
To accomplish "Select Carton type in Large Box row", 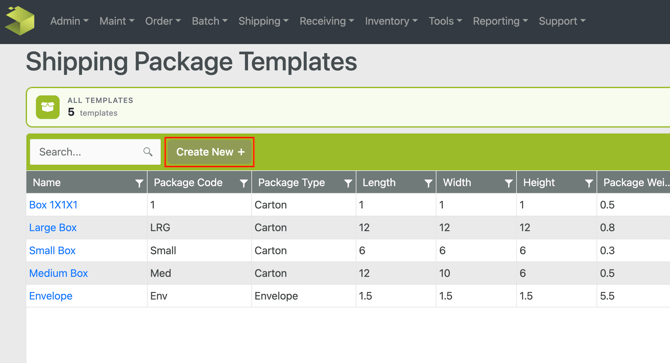I will coord(303,228).
